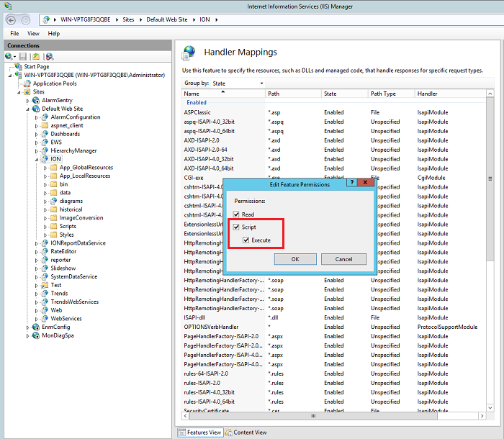Collapse the ION tree node

coord(36,159)
